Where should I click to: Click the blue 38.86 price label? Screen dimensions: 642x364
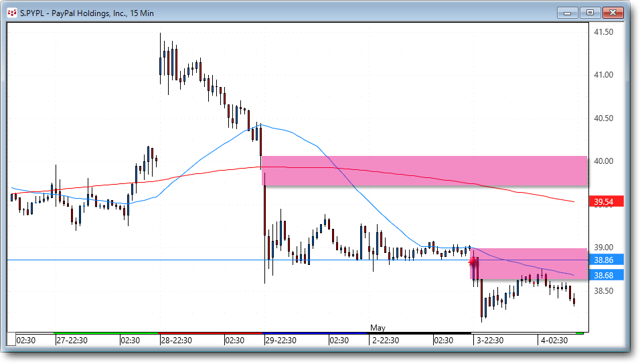tap(606, 260)
